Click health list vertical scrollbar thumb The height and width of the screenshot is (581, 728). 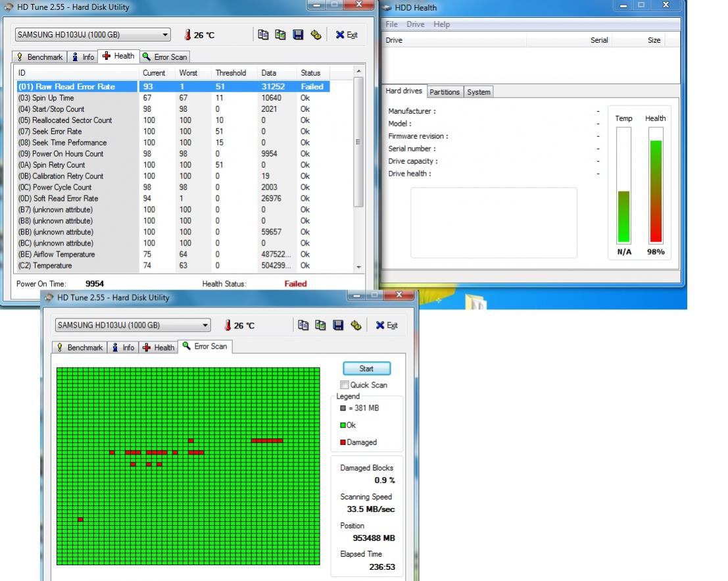[358, 141]
